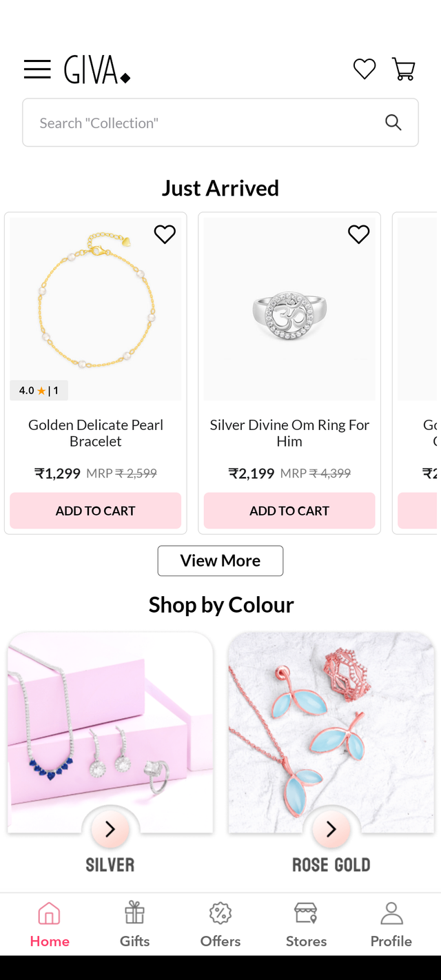441x980 pixels.
Task: Open the Offers tab
Action: pos(220,924)
